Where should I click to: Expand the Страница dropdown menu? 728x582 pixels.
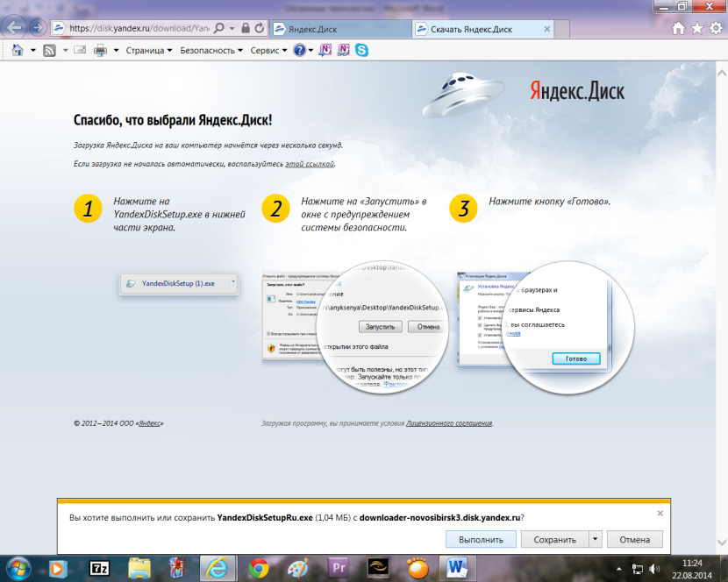[x=148, y=50]
